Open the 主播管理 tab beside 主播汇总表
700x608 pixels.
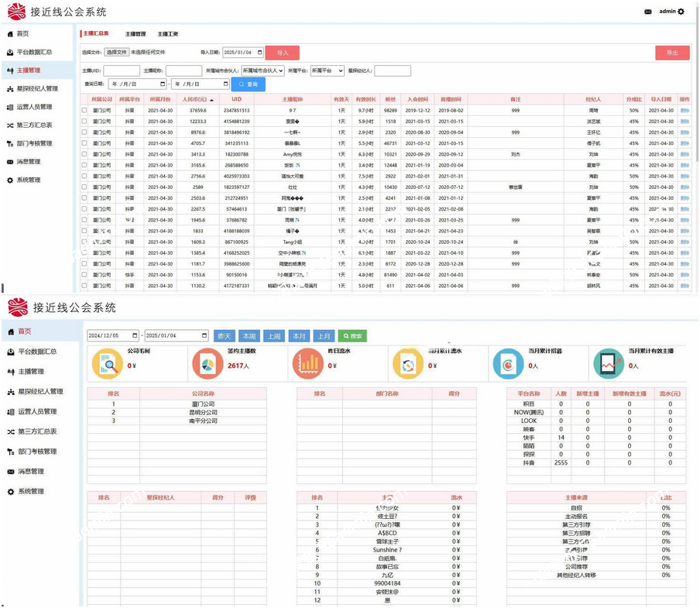tap(136, 34)
